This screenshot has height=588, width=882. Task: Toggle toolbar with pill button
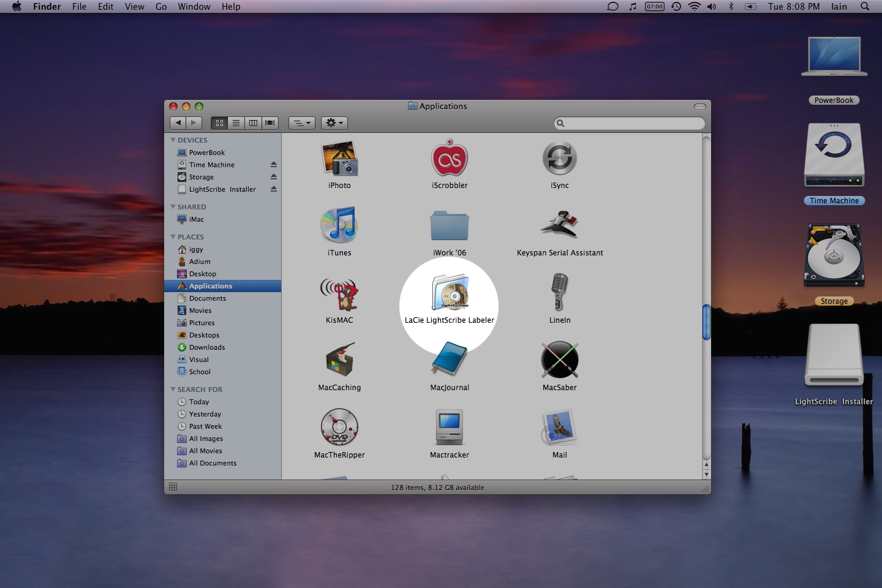[x=700, y=107]
